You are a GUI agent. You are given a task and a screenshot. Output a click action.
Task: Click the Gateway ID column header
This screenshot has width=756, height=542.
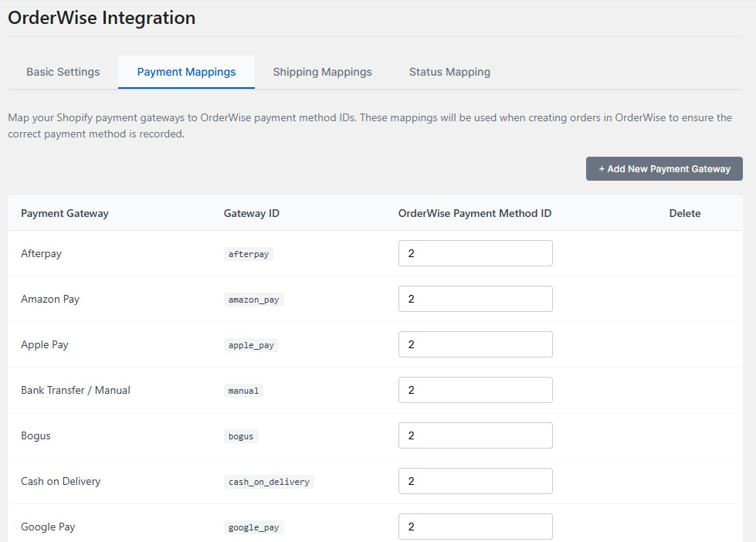coord(252,213)
